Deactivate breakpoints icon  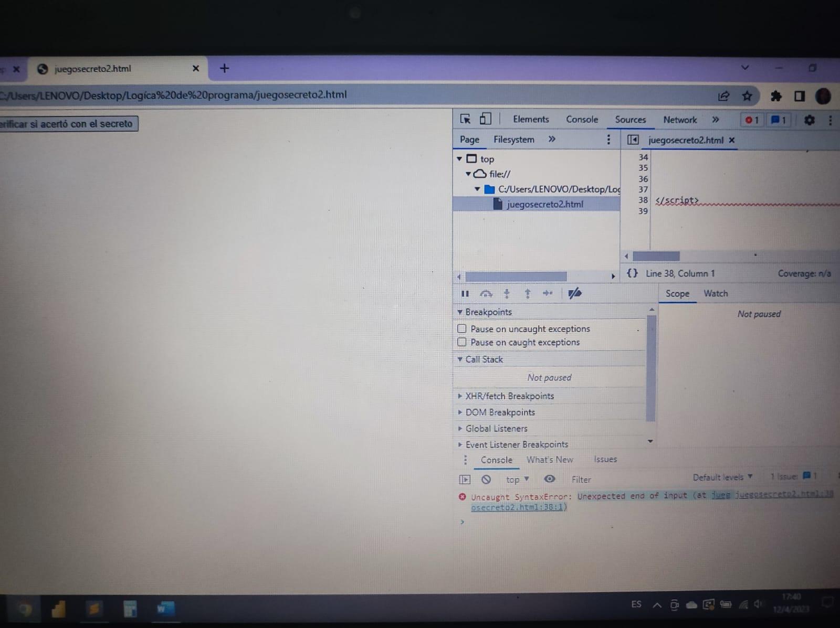pos(575,293)
